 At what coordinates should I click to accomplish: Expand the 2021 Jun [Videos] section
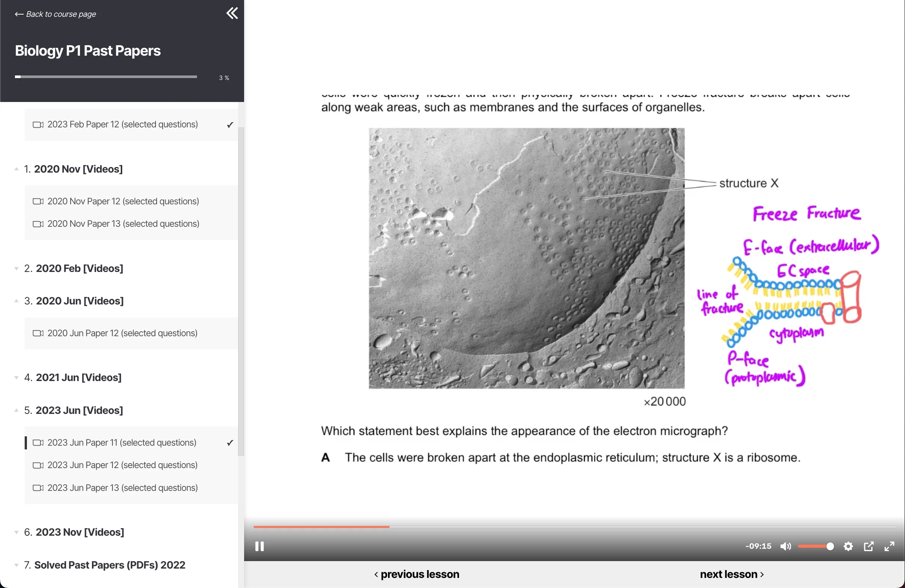tap(79, 377)
